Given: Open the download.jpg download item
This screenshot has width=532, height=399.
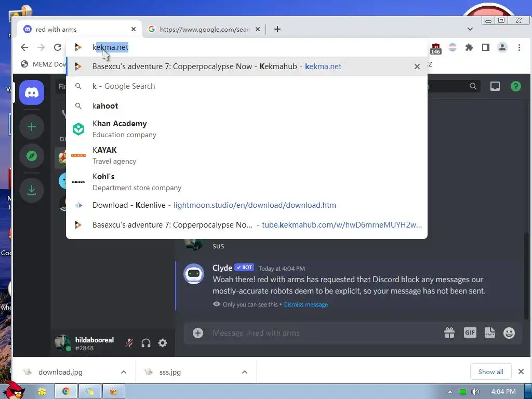Looking at the screenshot, I should pyautogui.click(x=60, y=372).
